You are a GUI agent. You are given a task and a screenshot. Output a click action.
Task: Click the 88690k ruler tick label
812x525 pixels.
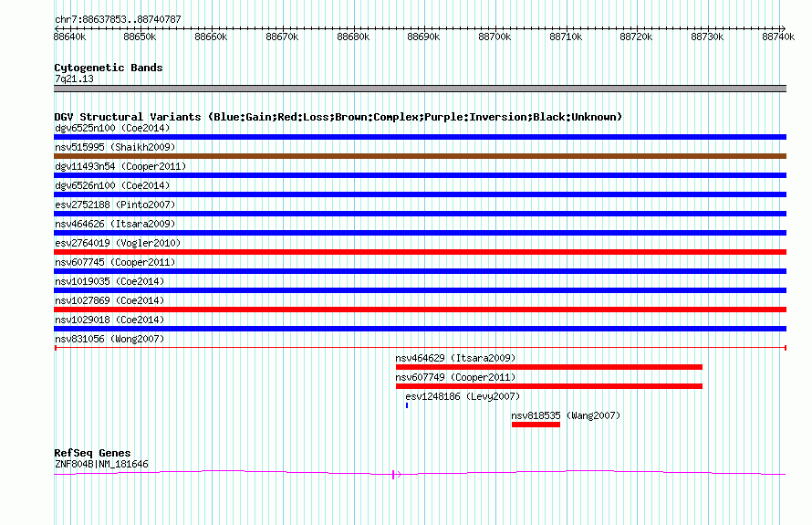pos(423,37)
